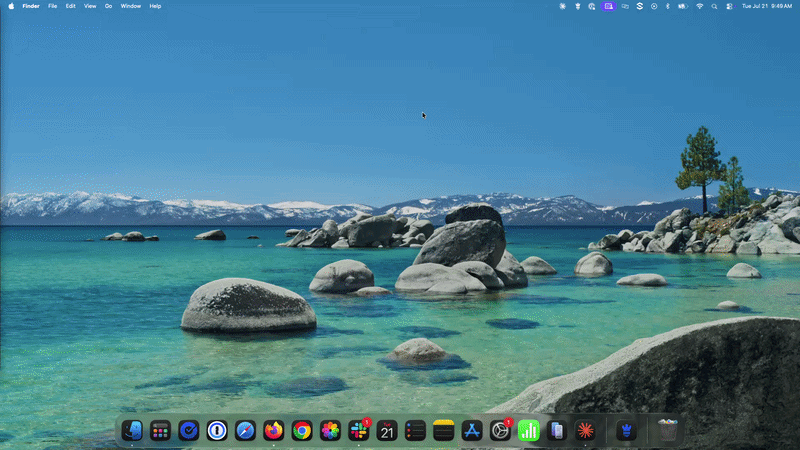Open Google Chrome from the Dock
The height and width of the screenshot is (450, 800).
click(x=302, y=431)
